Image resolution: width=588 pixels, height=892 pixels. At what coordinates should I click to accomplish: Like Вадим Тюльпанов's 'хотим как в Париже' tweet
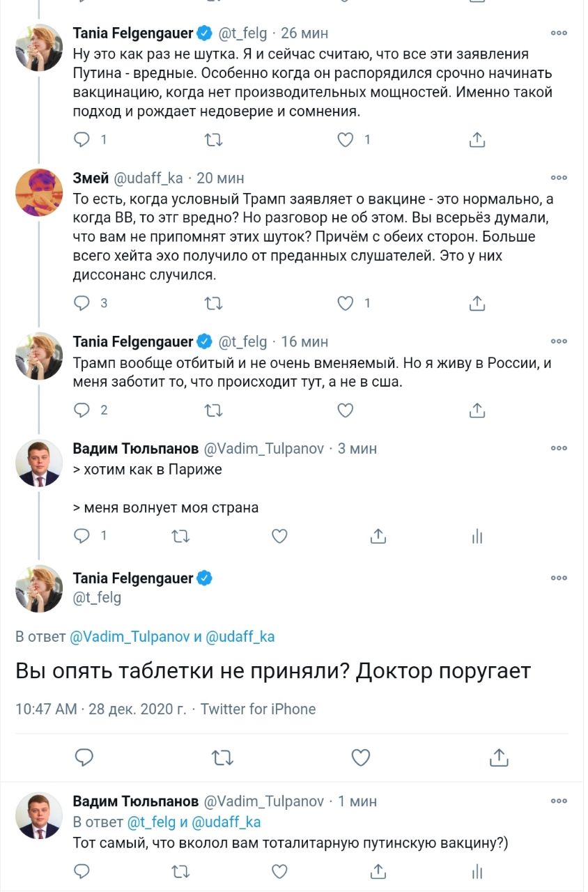point(279,536)
